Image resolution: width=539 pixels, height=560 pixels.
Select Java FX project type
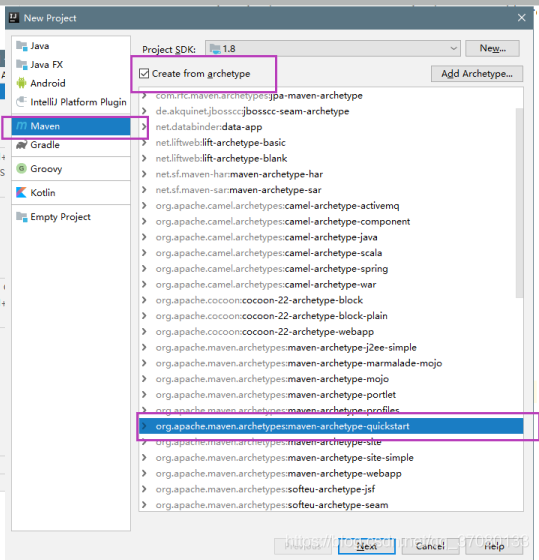[x=71, y=65]
